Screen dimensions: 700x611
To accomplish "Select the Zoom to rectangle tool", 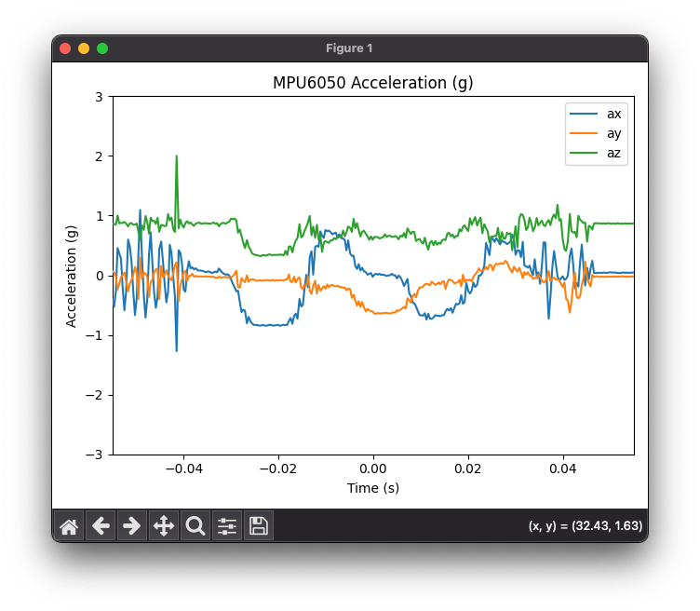I will tap(195, 525).
